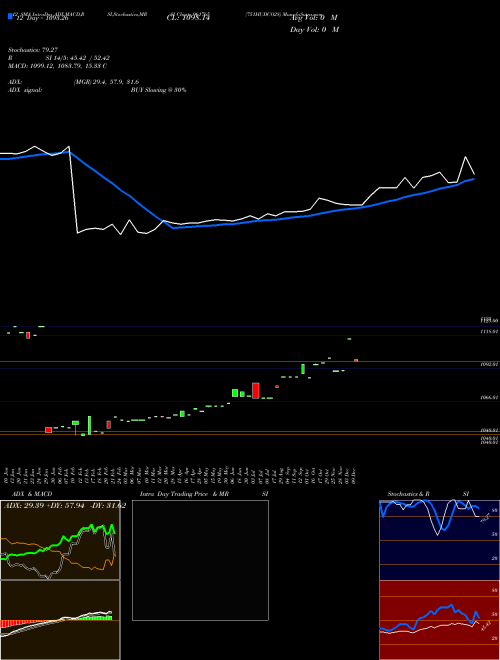Viewport: 500px width, 660px height.
Task: Click the 'CL: 1095.14' closing price text
Action: point(188,18)
